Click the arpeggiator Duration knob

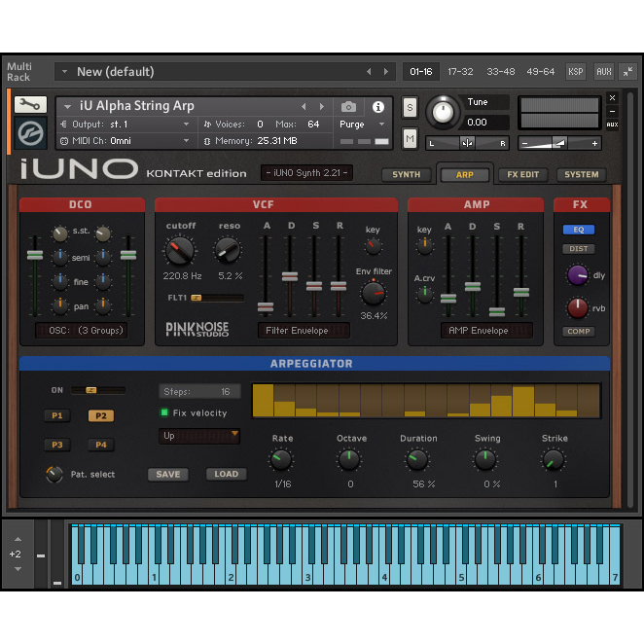(x=417, y=459)
